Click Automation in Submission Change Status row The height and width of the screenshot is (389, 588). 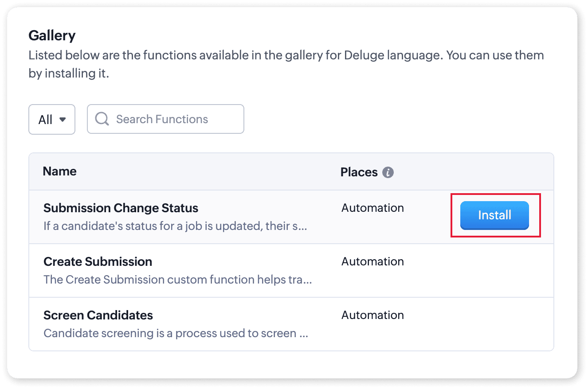[x=372, y=208]
